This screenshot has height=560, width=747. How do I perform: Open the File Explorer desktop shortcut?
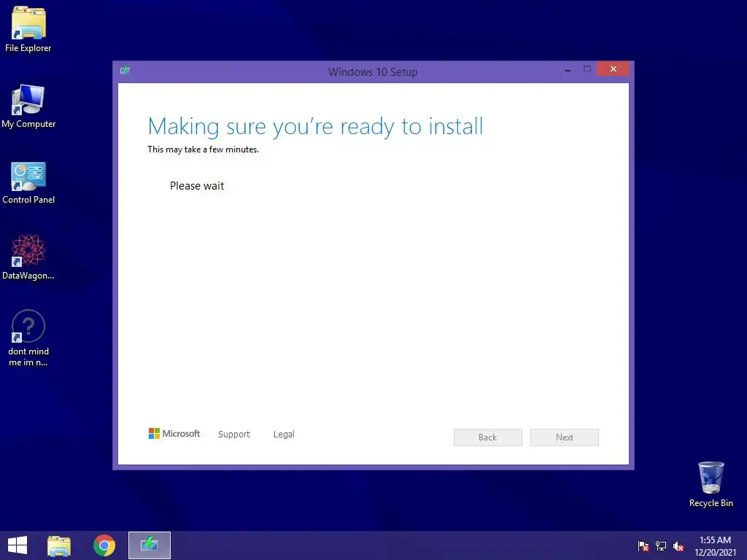28,29
